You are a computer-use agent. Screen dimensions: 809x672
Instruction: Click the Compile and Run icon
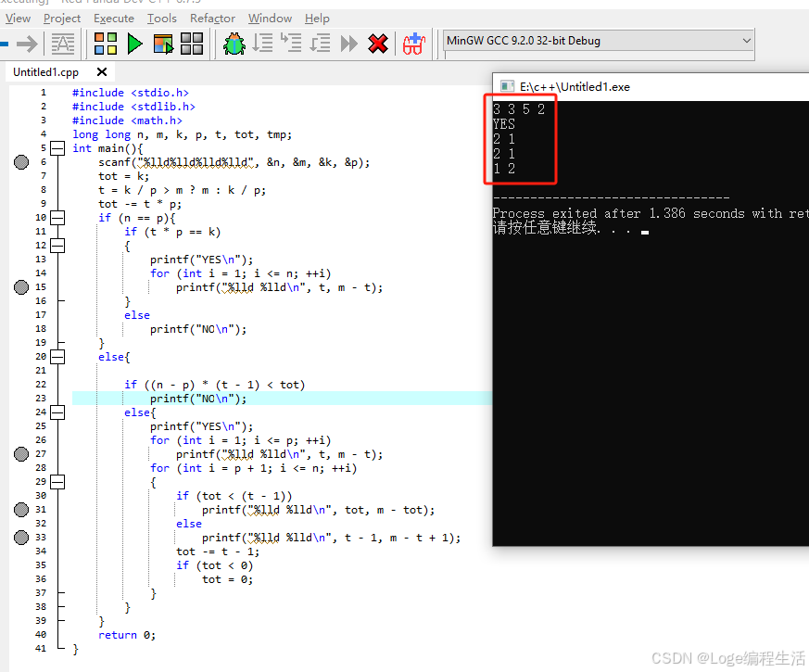click(163, 44)
